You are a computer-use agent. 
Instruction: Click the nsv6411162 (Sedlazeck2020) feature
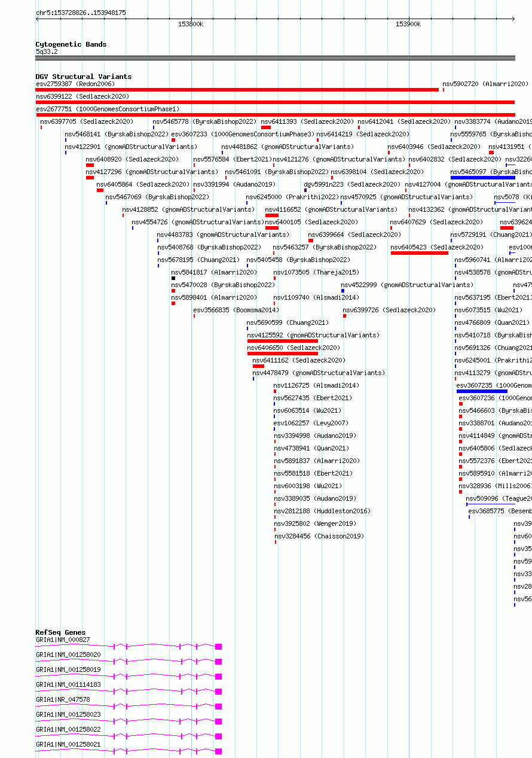coord(258,366)
